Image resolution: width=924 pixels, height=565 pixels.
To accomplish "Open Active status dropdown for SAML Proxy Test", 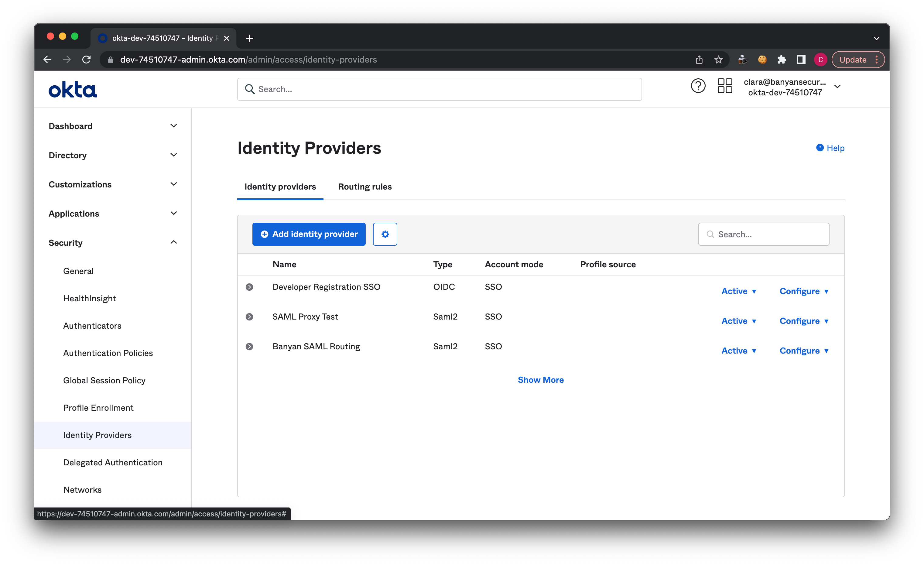I will 739,321.
